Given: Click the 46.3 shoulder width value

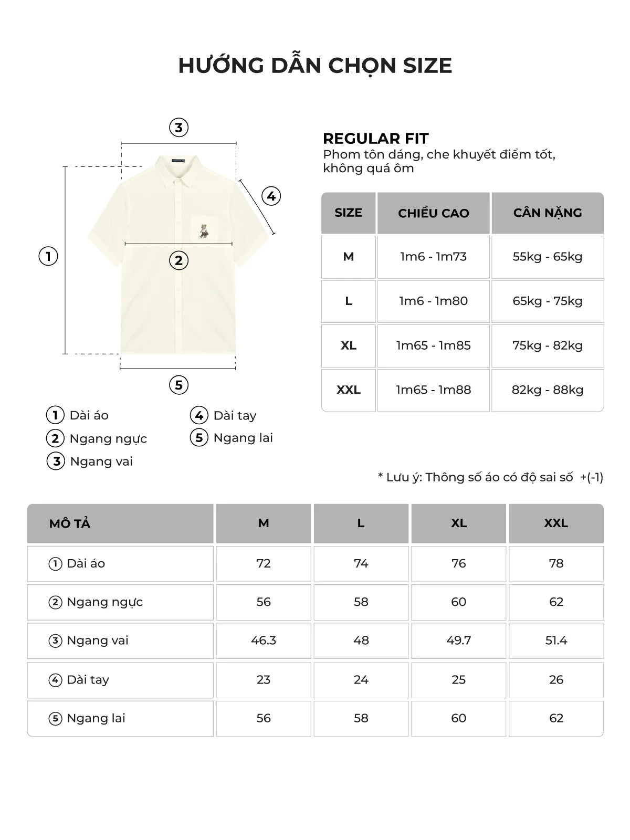Looking at the screenshot, I should pos(264,640).
